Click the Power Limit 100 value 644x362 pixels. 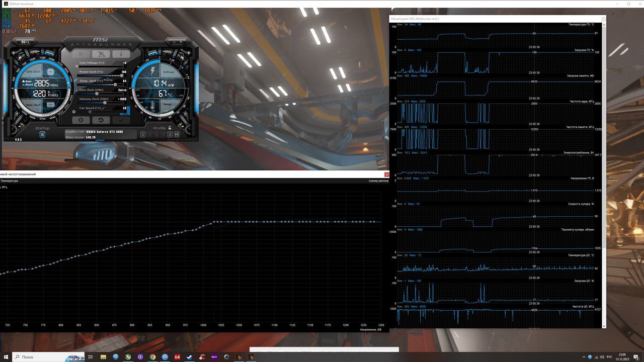click(124, 72)
